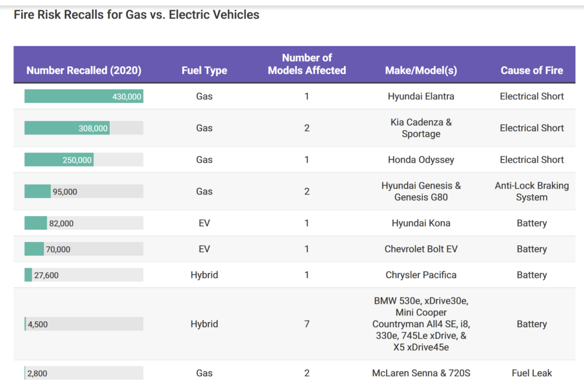Click the Fire Risk Recalls chart title
The image size is (584, 392).
(136, 15)
